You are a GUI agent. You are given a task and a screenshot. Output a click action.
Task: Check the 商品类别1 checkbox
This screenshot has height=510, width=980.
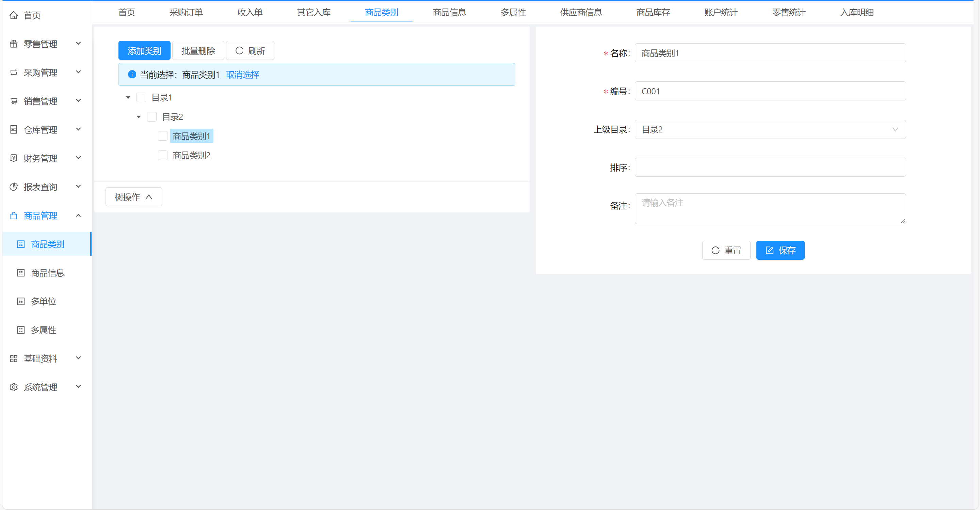coord(162,136)
